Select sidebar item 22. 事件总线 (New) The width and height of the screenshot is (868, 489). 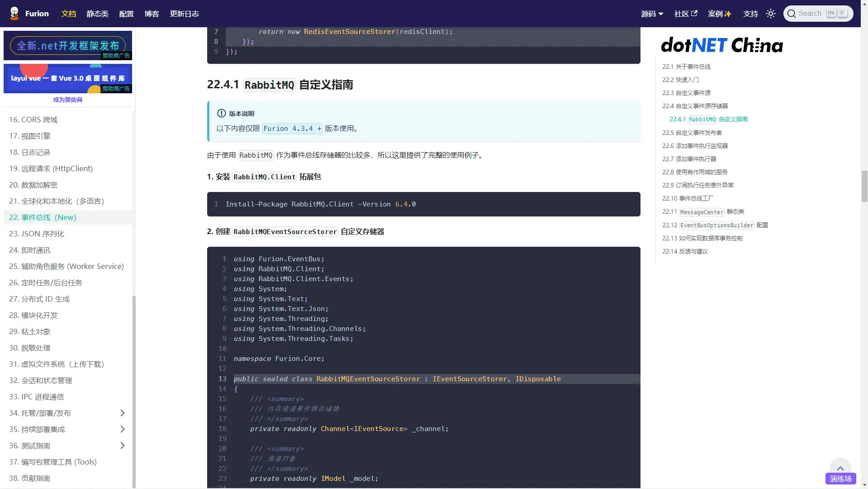68,217
